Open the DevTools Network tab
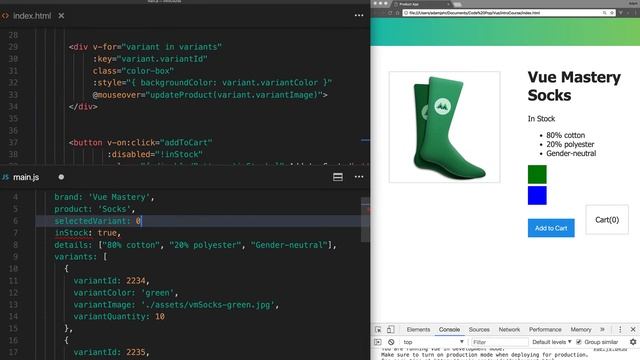This screenshot has width=640, height=360. click(509, 329)
